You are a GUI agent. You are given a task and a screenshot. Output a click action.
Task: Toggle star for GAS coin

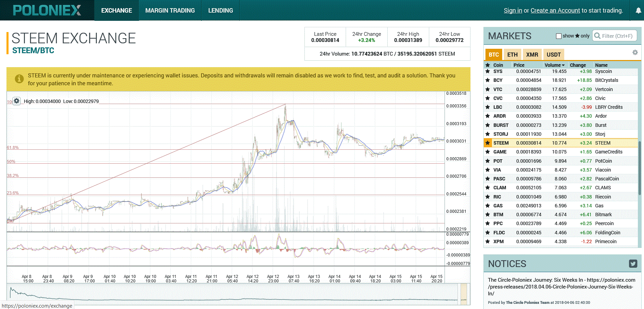pos(488,206)
